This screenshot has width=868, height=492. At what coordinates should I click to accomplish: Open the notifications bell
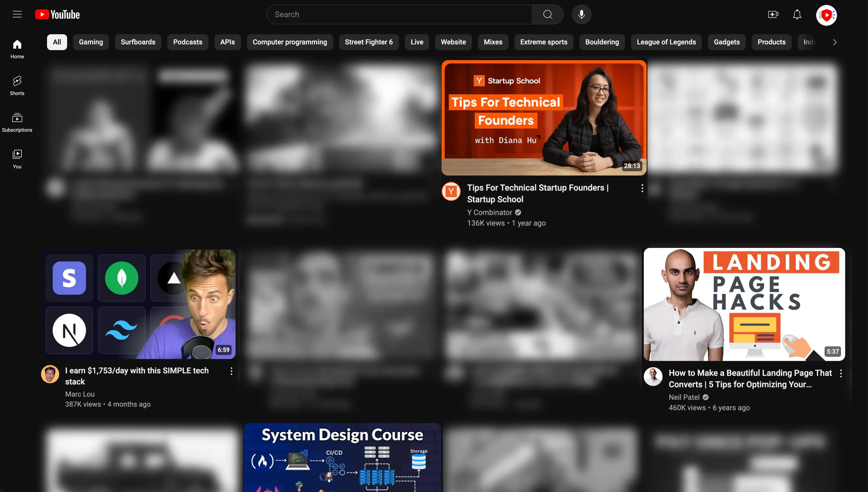[797, 15]
